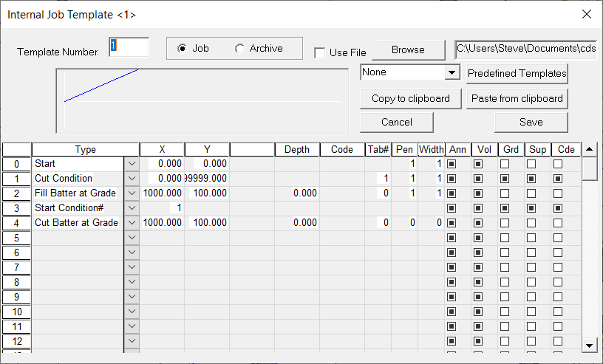Toggle Grd checkbox in row 2
Image resolution: width=603 pixels, height=364 pixels.
[x=505, y=193]
